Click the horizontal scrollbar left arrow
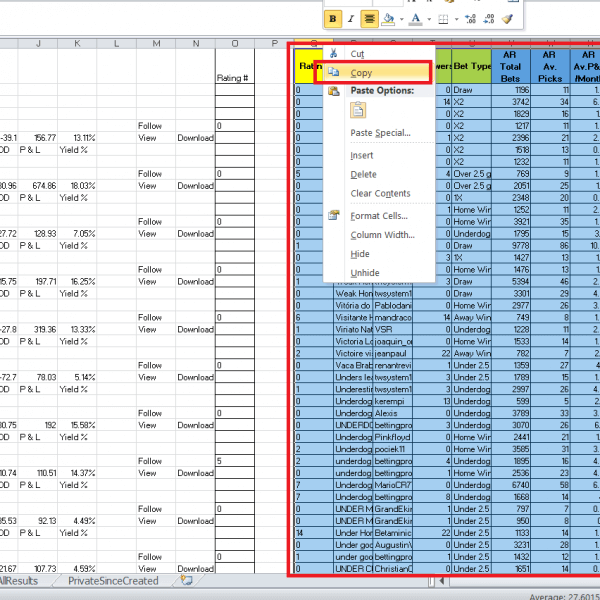The image size is (600, 600). point(442,581)
